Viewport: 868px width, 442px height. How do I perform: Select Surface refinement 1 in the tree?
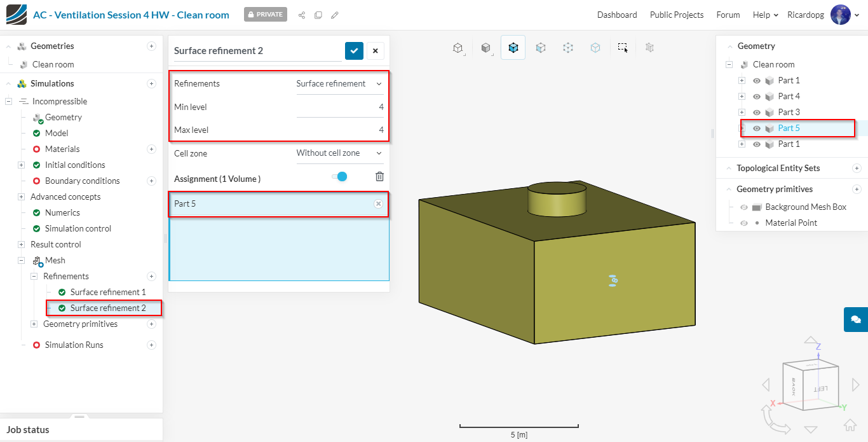tap(108, 293)
